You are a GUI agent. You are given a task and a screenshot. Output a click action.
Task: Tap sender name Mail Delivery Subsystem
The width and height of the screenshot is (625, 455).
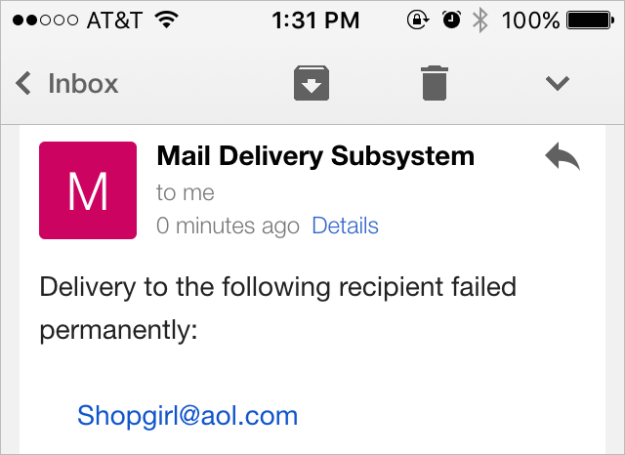[x=316, y=156]
